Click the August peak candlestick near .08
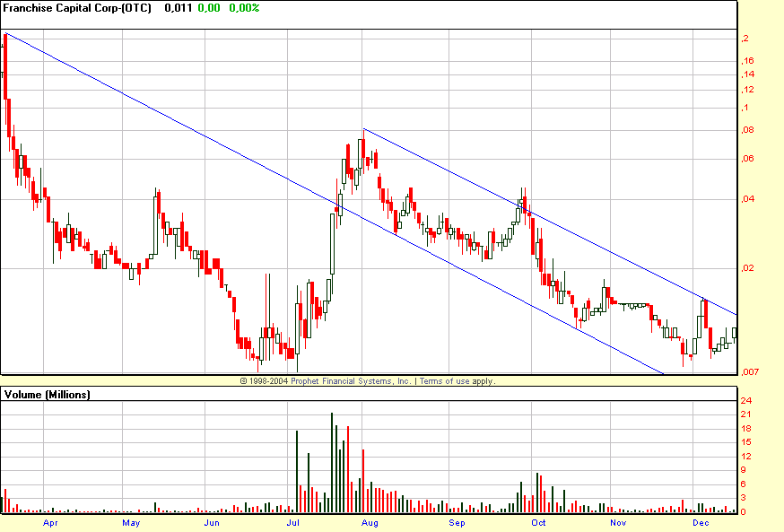784x532 pixels. pos(363,148)
